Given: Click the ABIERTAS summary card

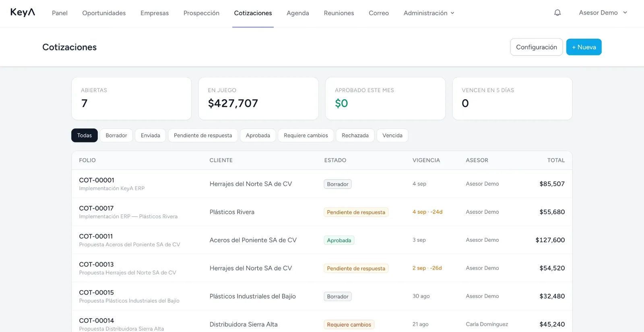Looking at the screenshot, I should click(132, 99).
